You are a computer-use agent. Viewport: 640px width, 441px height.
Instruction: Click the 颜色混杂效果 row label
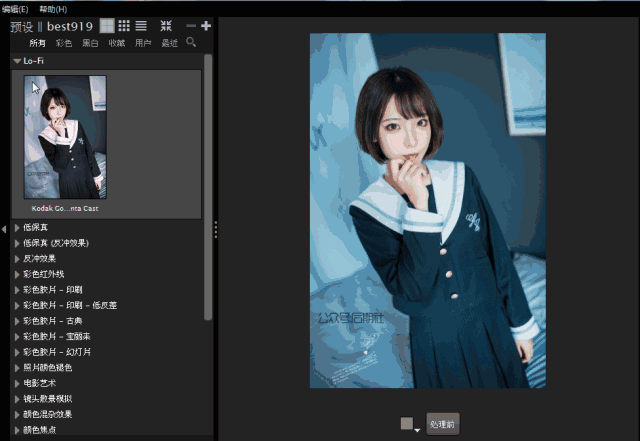48,414
